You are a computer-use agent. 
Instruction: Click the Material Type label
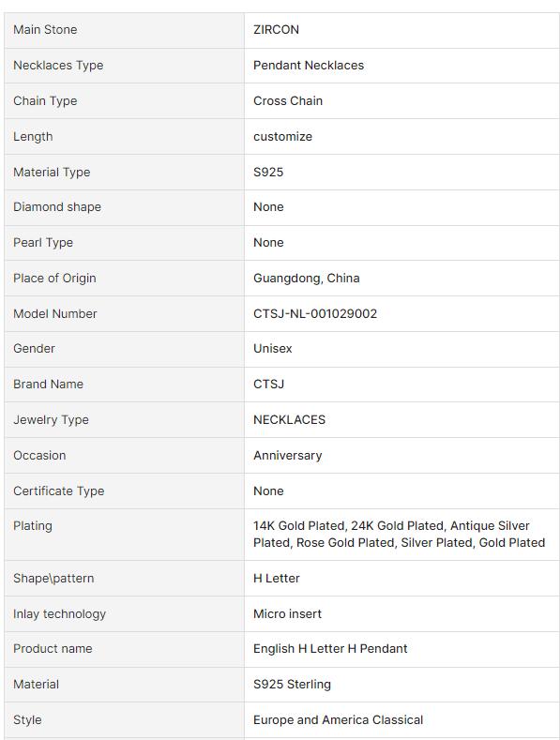point(52,173)
